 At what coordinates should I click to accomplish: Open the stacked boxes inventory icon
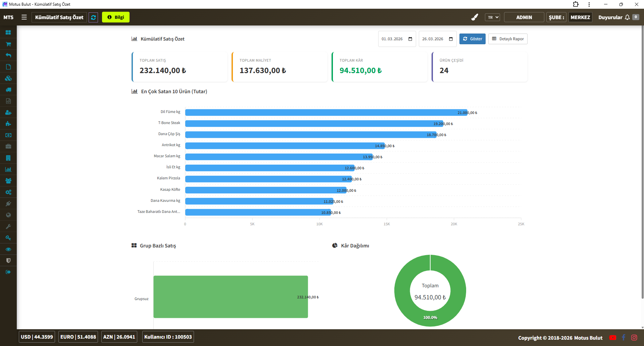[x=8, y=78]
